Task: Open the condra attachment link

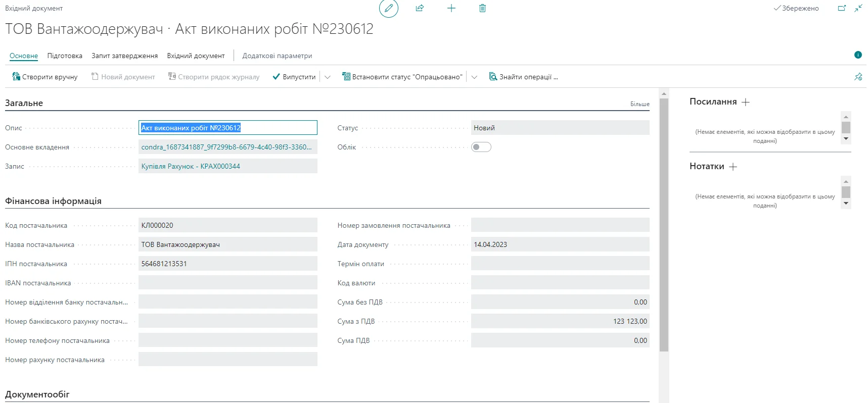Action: [226, 147]
